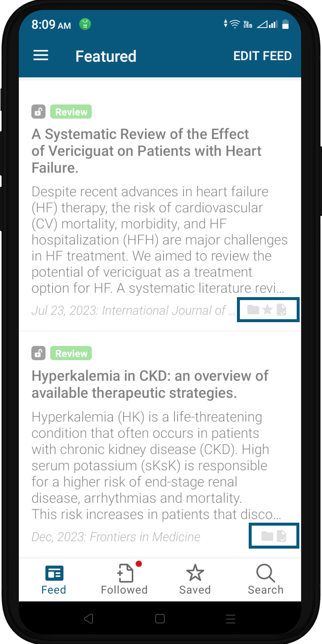Click the folder icon for the Vericiguat article
The image size is (322, 644).
click(253, 310)
